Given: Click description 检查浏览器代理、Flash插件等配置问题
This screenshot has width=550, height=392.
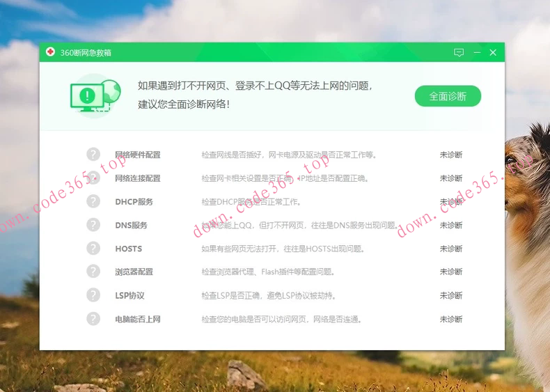Looking at the screenshot, I should [x=268, y=272].
